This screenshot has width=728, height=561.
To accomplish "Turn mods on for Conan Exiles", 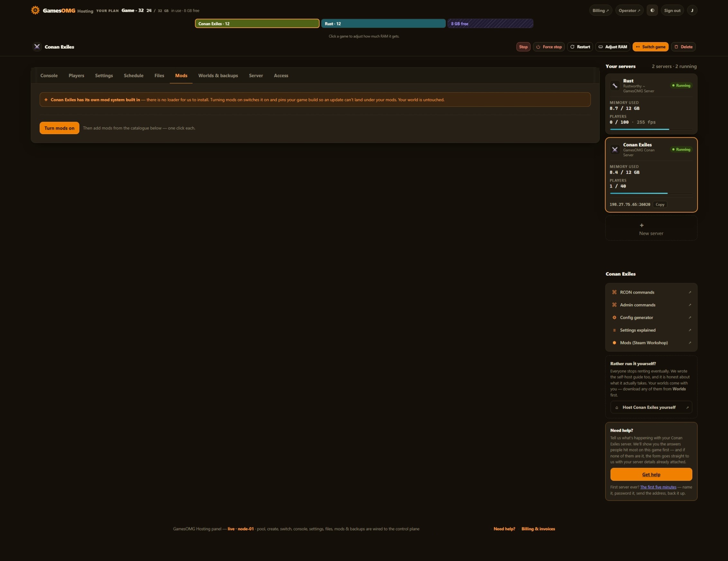I will point(59,128).
